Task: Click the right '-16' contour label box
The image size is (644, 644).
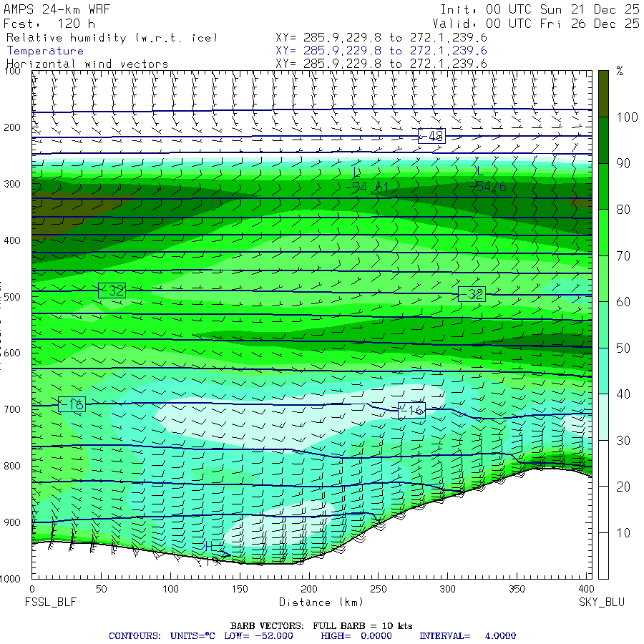Action: [x=411, y=410]
